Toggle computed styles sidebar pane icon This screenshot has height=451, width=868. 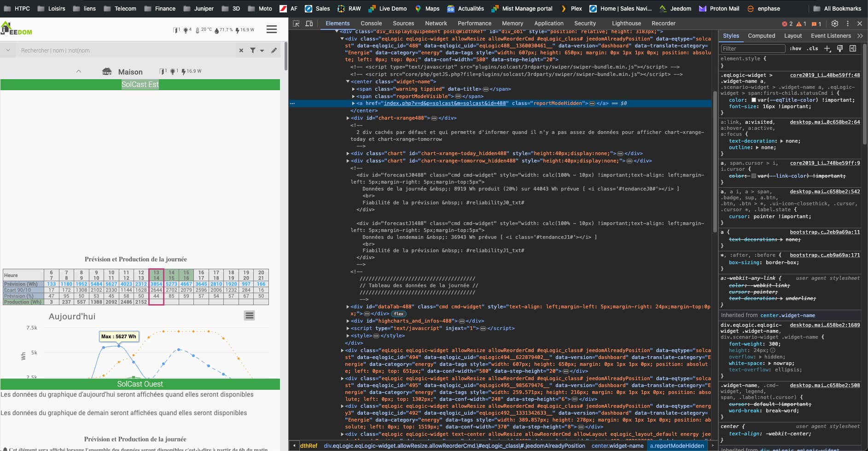coord(852,48)
